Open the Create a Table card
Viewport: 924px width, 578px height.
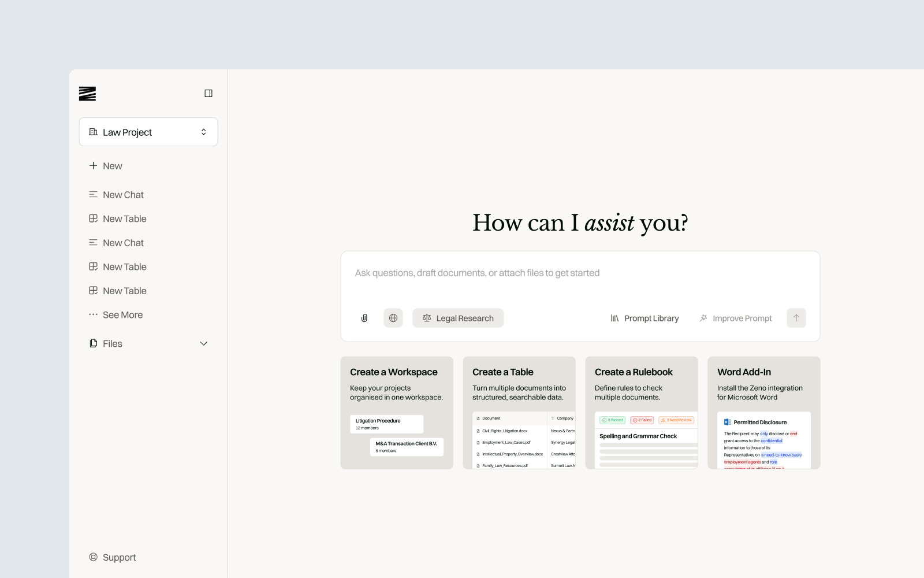(519, 413)
